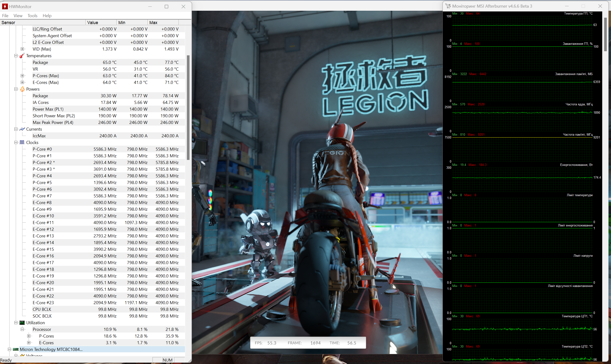Collapse the Utilization tree node
The height and width of the screenshot is (364, 611).
(x=16, y=323)
